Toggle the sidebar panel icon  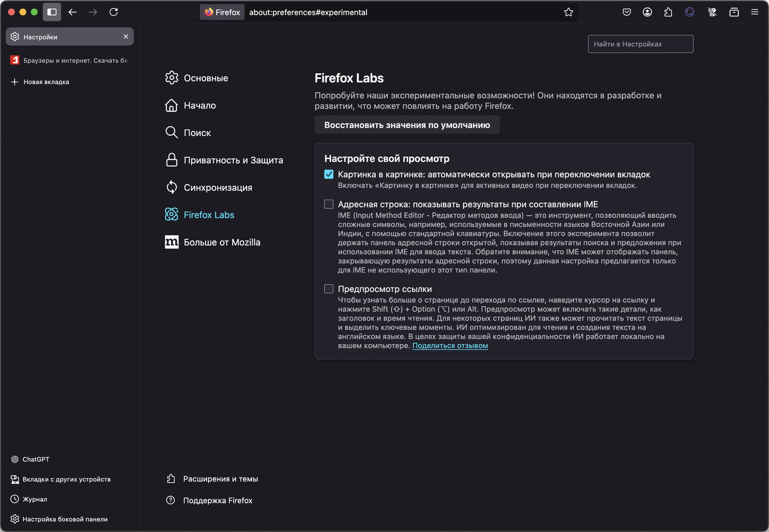[52, 12]
